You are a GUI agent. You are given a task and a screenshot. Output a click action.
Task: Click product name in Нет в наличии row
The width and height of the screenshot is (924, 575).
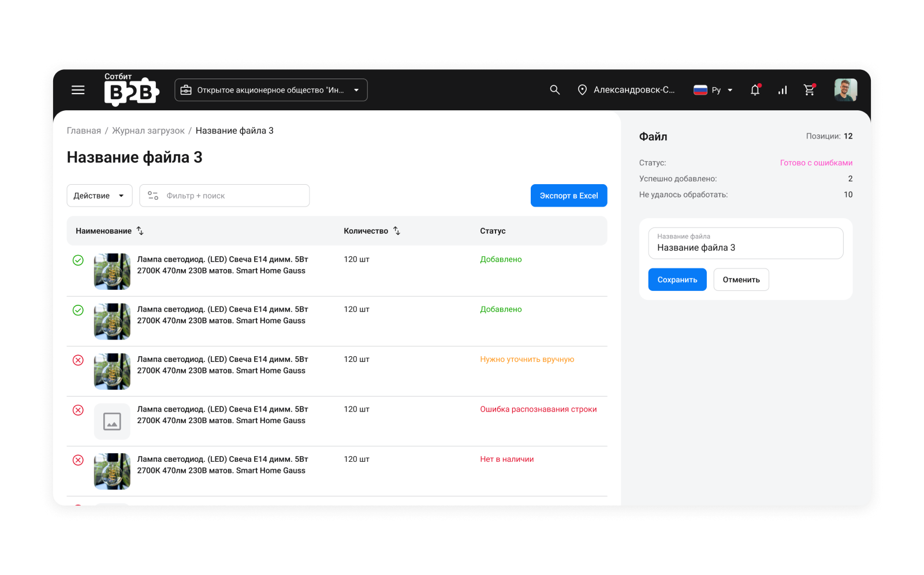coord(222,465)
